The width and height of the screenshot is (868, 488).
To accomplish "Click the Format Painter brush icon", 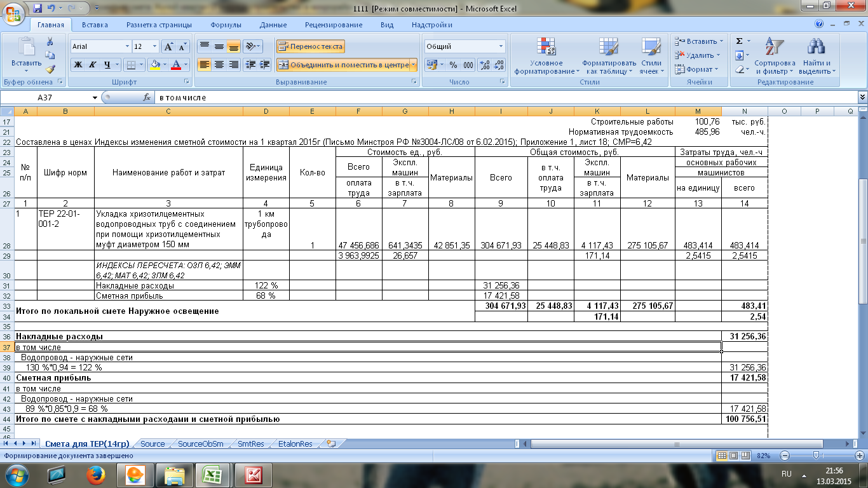I will (x=50, y=69).
